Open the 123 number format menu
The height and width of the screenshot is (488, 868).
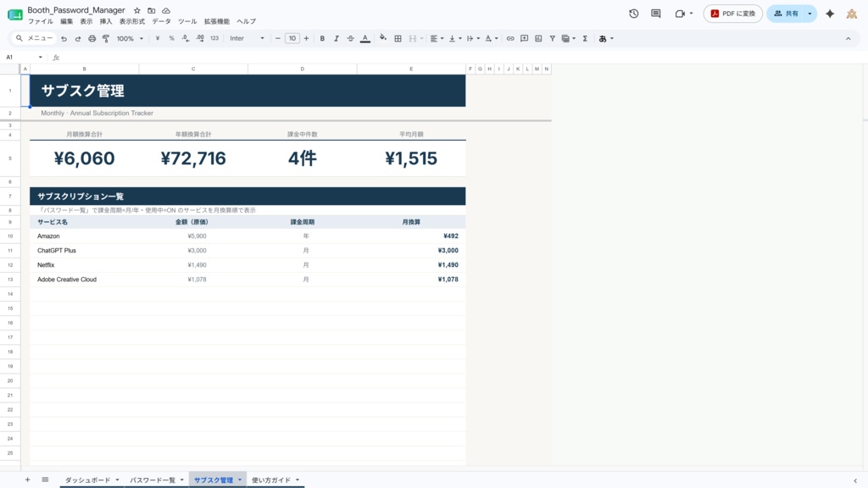[214, 39]
